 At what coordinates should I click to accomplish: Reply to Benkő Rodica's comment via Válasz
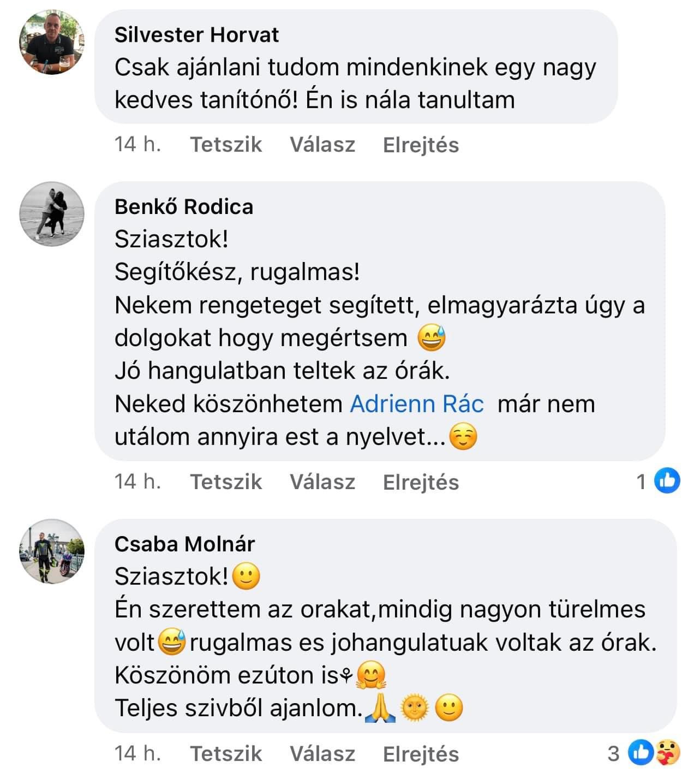tap(322, 482)
